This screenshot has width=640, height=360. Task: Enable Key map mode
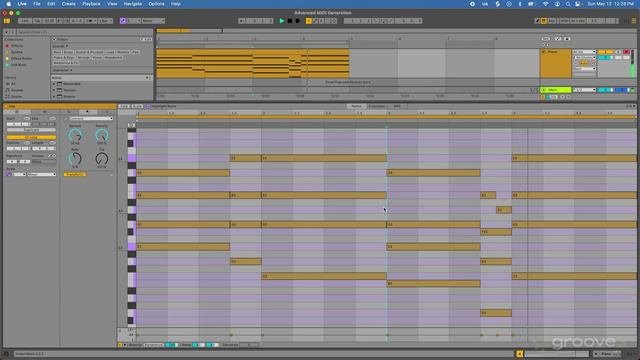(x=552, y=21)
